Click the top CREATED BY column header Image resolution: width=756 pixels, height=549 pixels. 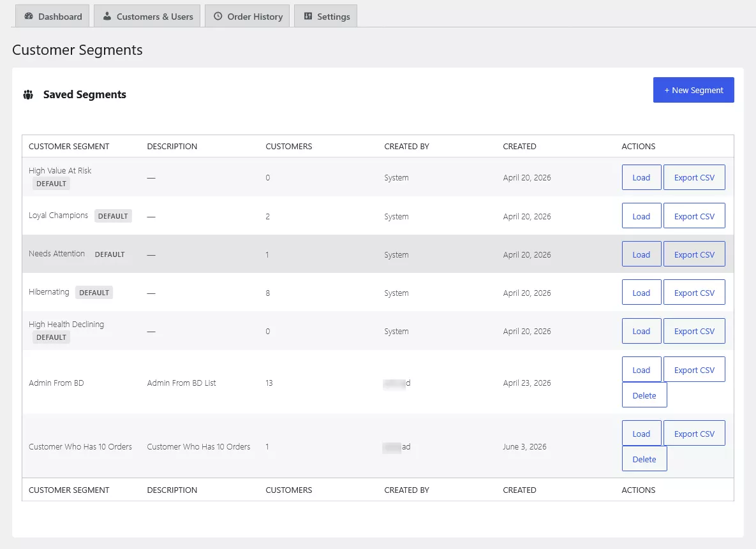(x=406, y=147)
